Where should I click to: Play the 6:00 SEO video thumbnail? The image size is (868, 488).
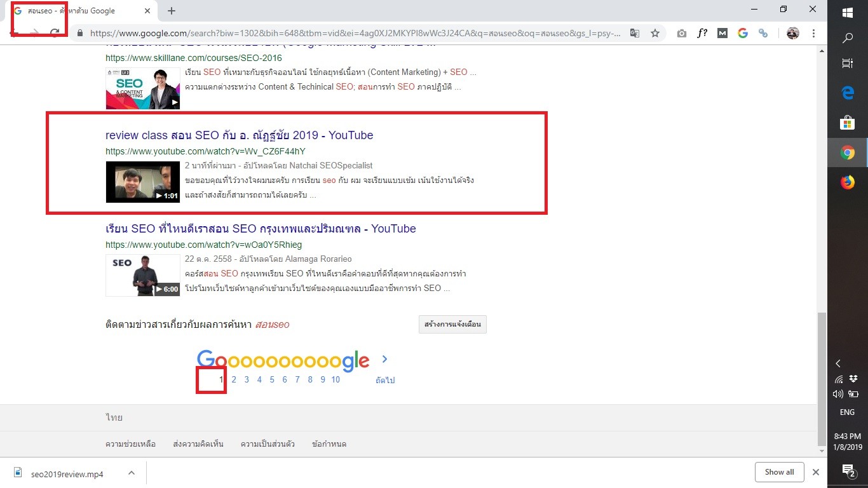[143, 276]
